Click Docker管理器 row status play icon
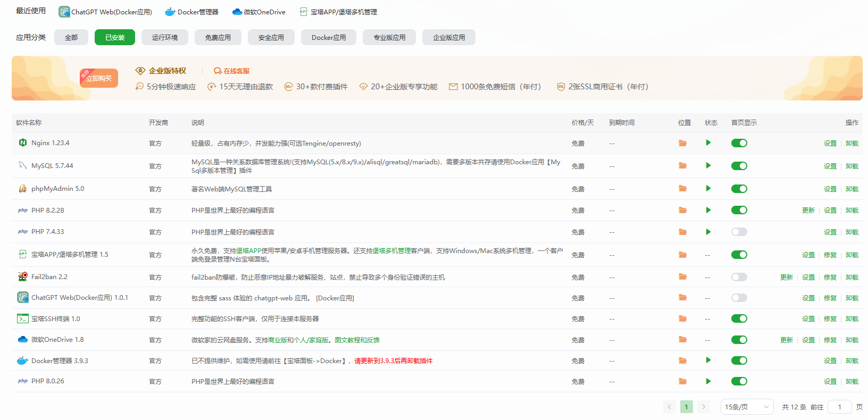Viewport: 868px width, 420px height. pyautogui.click(x=708, y=360)
